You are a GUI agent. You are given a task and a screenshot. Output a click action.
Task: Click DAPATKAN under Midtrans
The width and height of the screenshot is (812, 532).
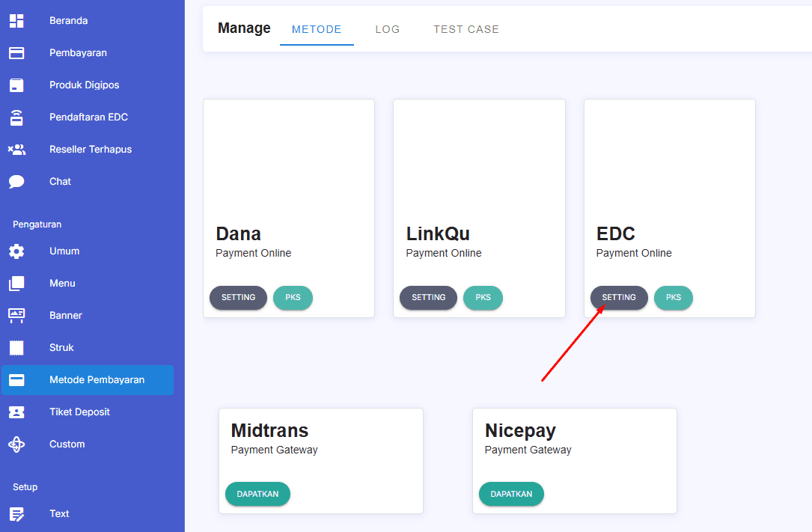pyautogui.click(x=257, y=494)
